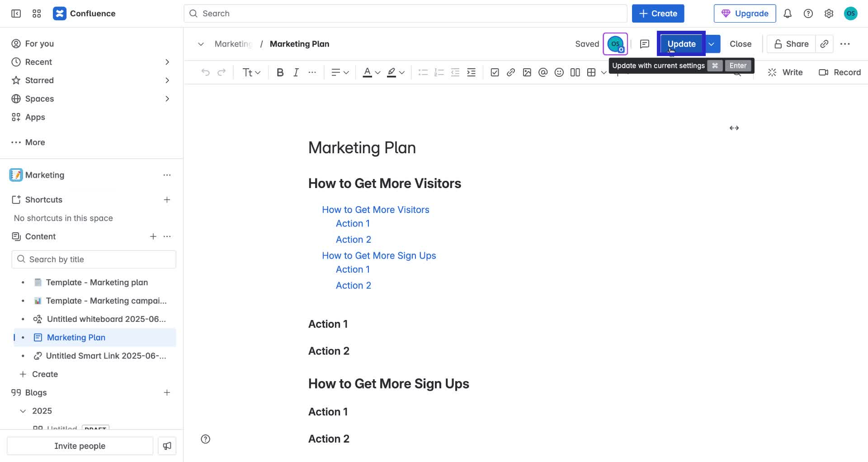868x462 pixels.
Task: Open the Update options chevron
Action: [711, 44]
